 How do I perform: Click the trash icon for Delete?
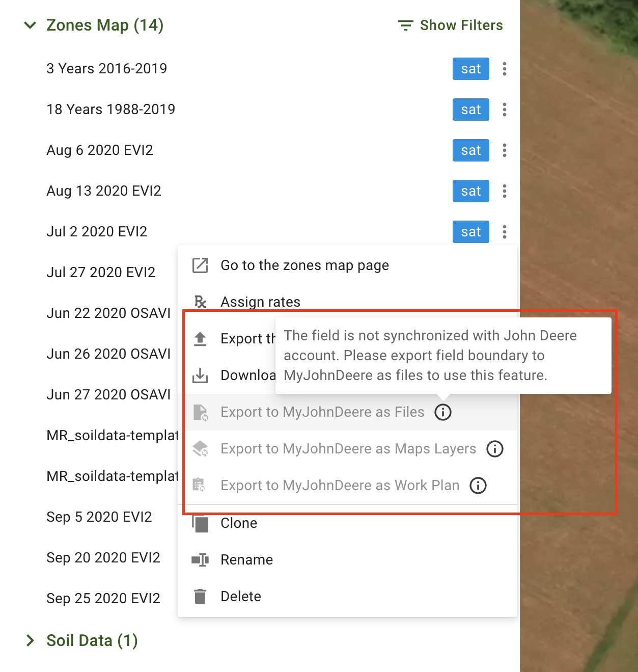click(201, 597)
